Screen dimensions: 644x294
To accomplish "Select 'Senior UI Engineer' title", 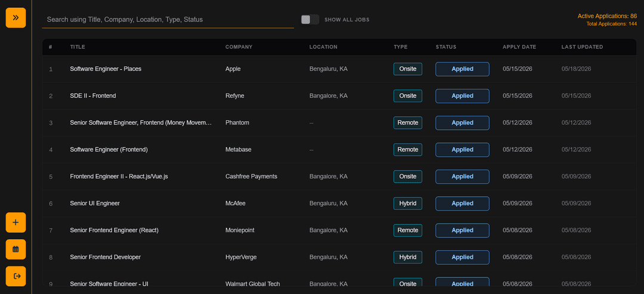I will pos(95,203).
